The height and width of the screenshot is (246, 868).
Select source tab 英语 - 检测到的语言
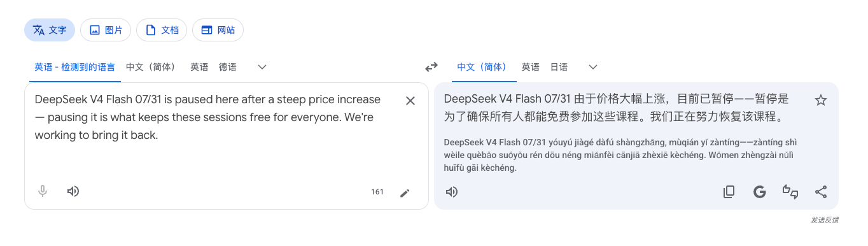75,67
